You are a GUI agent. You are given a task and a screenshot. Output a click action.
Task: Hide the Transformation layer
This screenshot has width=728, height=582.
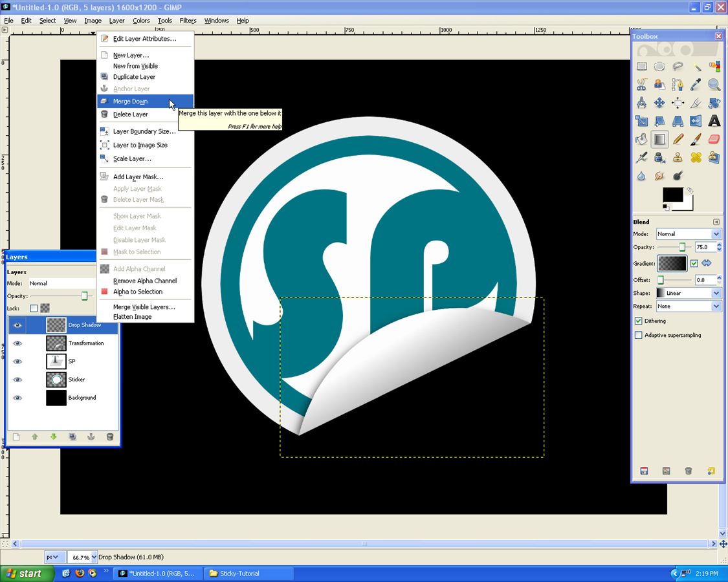tap(17, 343)
